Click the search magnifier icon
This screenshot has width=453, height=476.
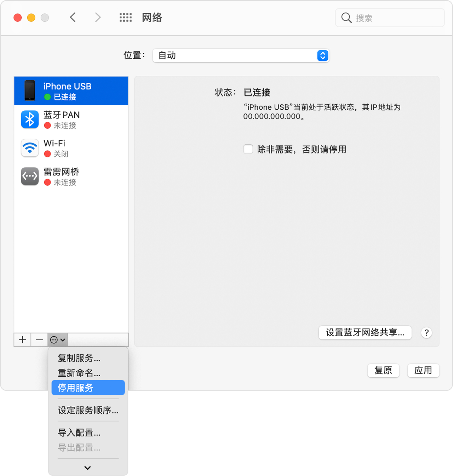pos(346,18)
